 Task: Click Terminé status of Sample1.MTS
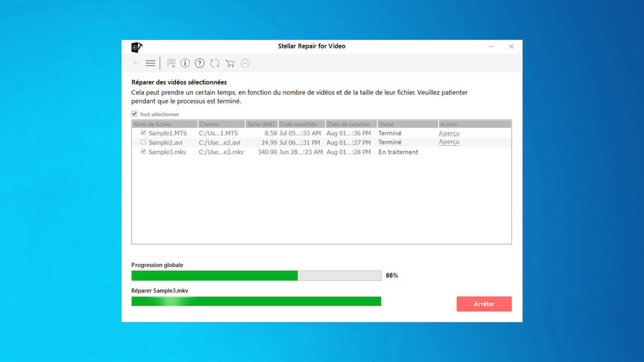pyautogui.click(x=390, y=133)
